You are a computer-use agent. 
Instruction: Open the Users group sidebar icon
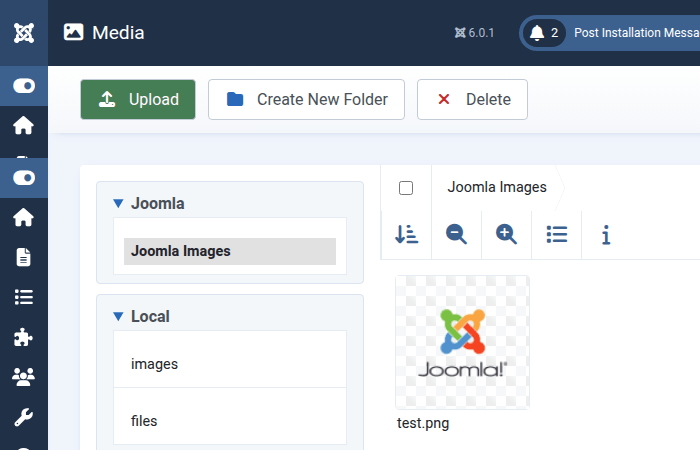(23, 377)
